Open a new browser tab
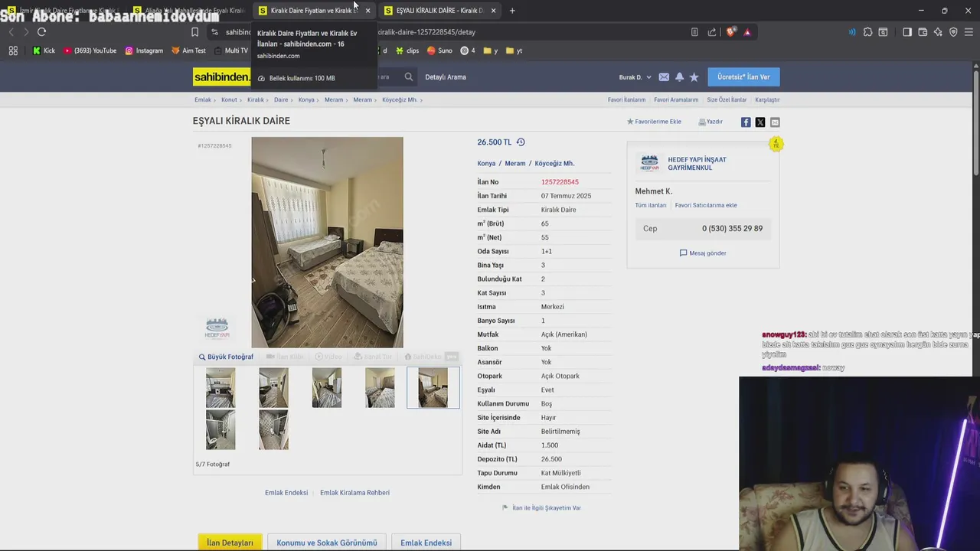Screen dimensions: 980x551 (512, 11)
